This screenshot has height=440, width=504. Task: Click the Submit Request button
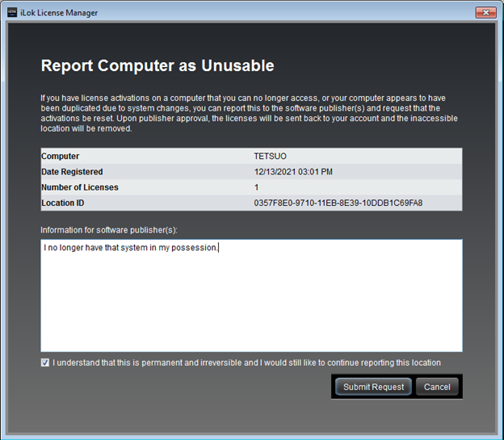(373, 387)
